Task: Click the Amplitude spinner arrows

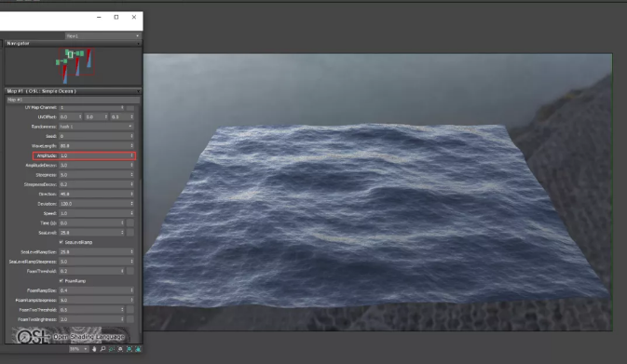Action: click(x=131, y=155)
